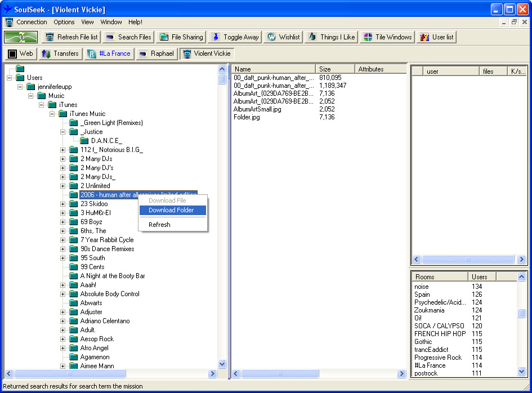Viewport: 532px width, 393px height.
Task: Click the folder tree horizontal scrollbar thumb
Action: 70,374
